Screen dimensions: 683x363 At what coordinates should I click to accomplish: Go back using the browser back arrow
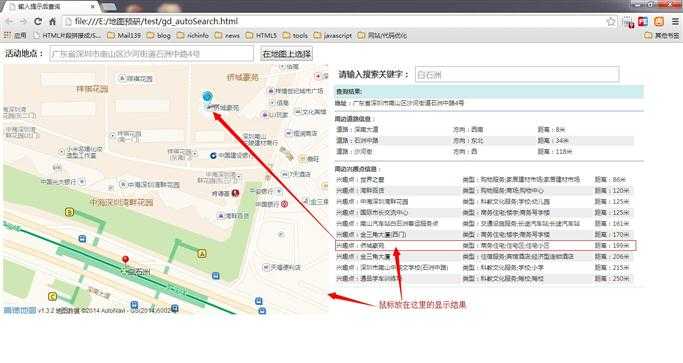(x=9, y=21)
